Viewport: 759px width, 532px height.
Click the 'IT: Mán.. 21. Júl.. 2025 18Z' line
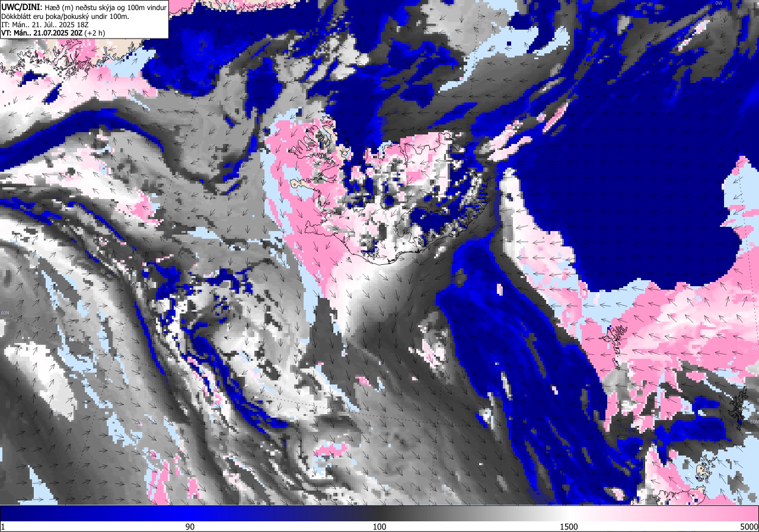(x=44, y=25)
